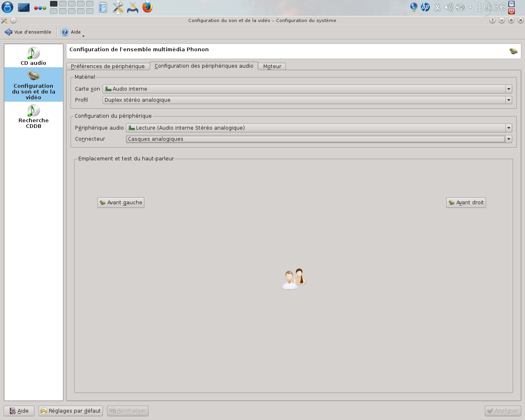Image resolution: width=525 pixels, height=420 pixels.
Task: Click the red power logout icon
Action: pyautogui.click(x=511, y=11)
